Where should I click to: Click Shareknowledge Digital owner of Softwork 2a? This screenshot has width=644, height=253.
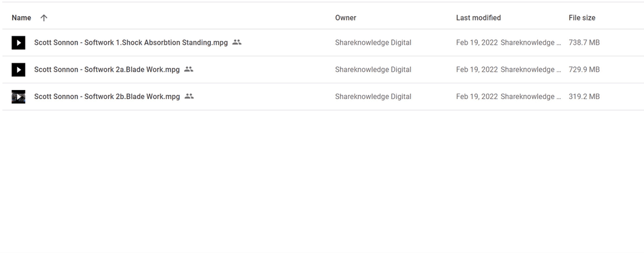pos(373,69)
